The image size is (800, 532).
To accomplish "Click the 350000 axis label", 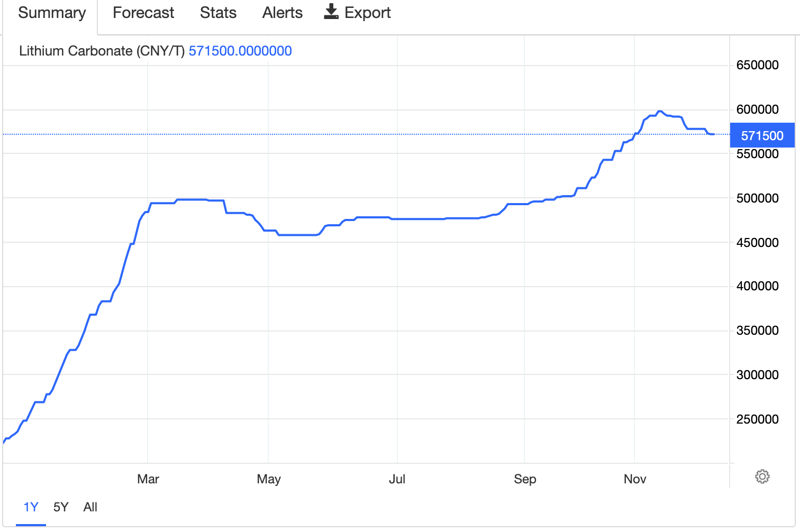I will [x=758, y=331].
